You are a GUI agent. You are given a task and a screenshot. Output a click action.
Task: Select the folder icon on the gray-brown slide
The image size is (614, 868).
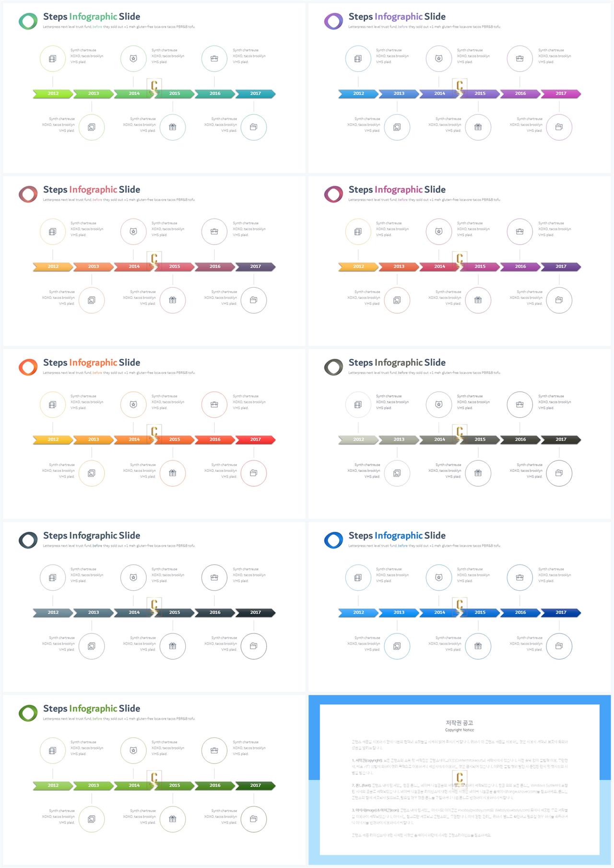pyautogui.click(x=559, y=473)
